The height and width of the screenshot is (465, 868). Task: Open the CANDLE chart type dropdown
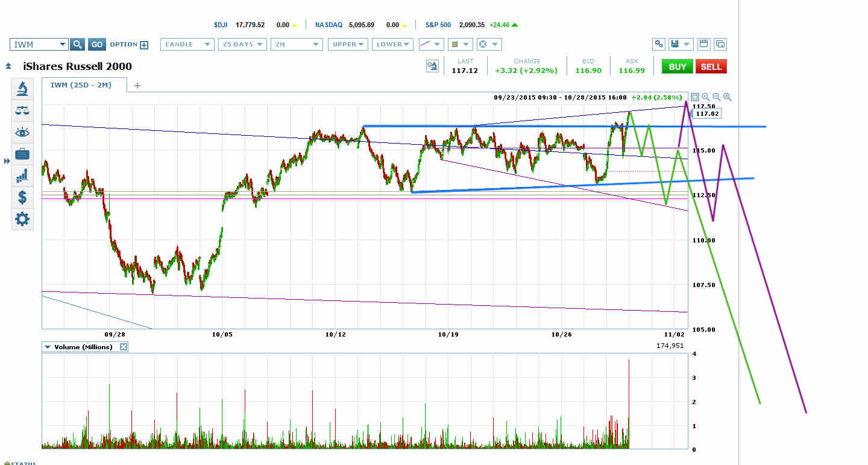point(187,44)
